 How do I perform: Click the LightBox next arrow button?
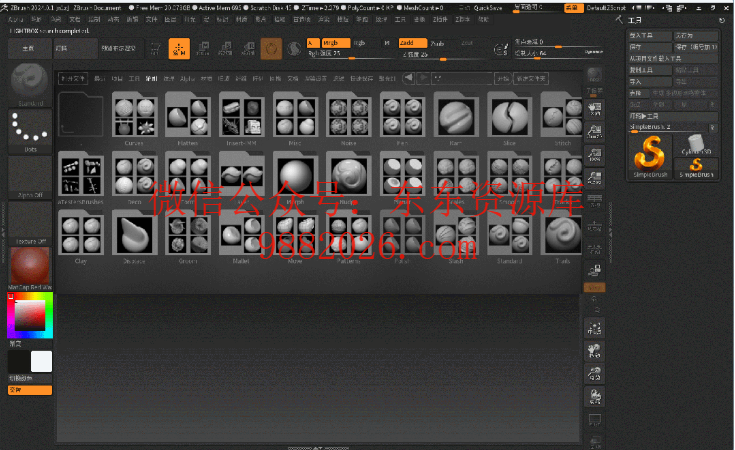[423, 78]
